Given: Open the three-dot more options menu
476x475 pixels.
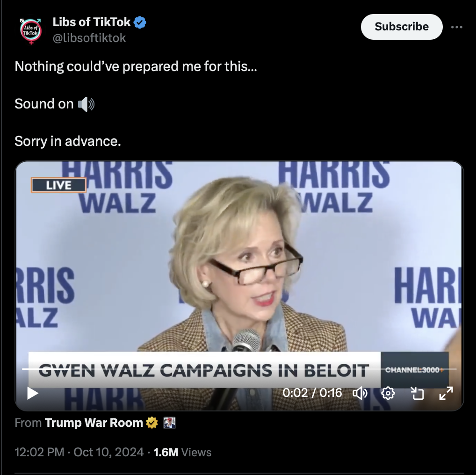Looking at the screenshot, I should [x=456, y=27].
